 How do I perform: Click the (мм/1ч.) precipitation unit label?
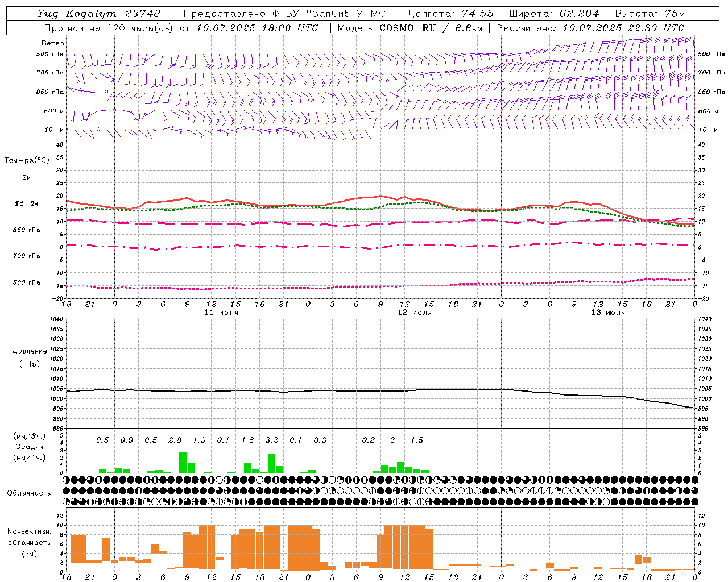coord(29,457)
